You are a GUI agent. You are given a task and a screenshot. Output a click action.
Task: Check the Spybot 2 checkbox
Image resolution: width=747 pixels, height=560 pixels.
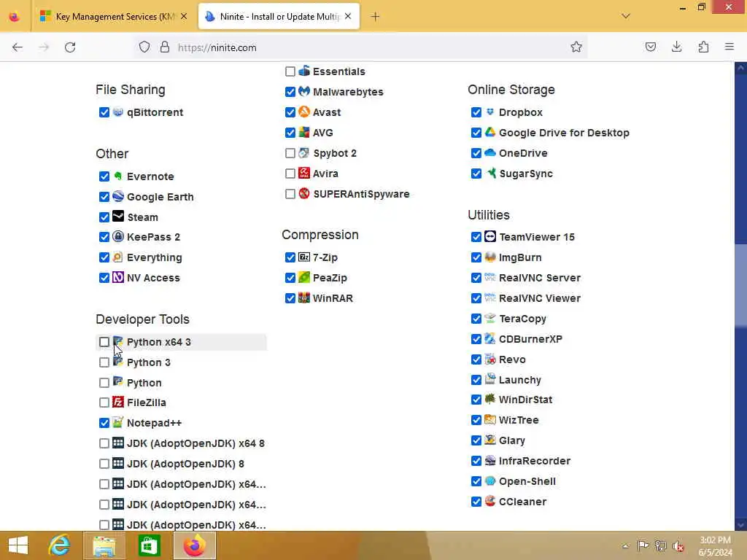tap(290, 153)
